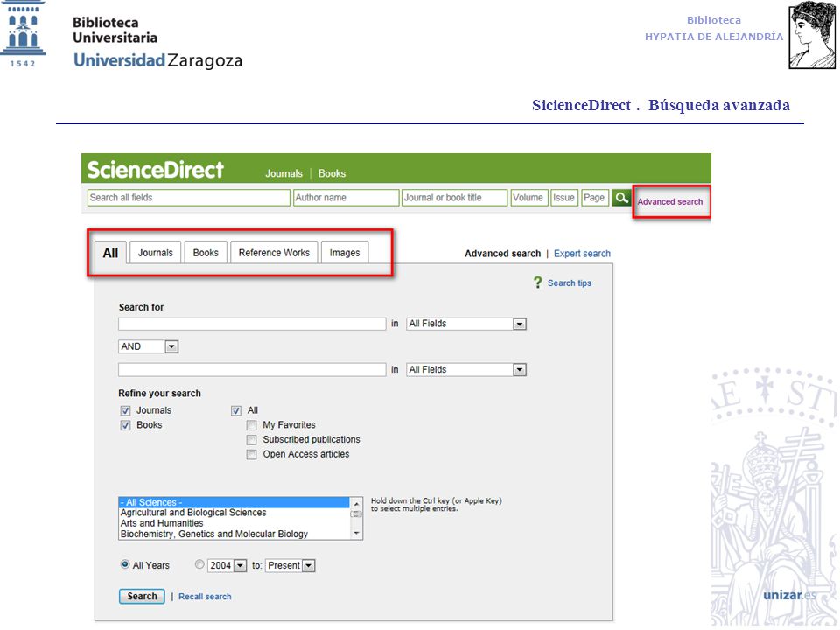The width and height of the screenshot is (840, 630).
Task: Open the Expert search link
Action: [583, 254]
